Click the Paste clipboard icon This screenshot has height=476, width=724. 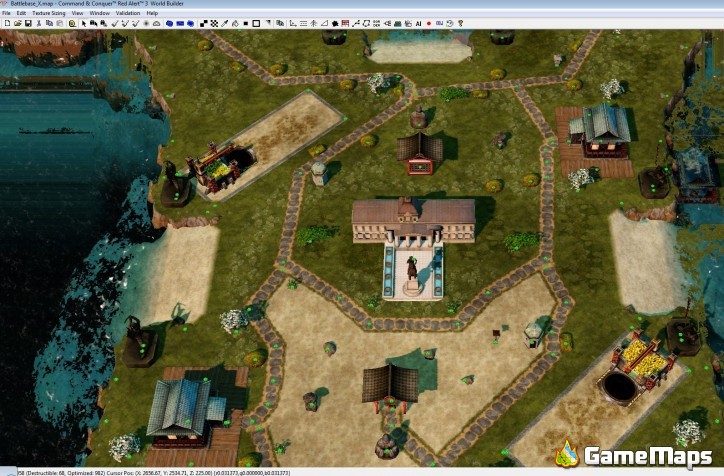pyautogui.click(x=60, y=23)
